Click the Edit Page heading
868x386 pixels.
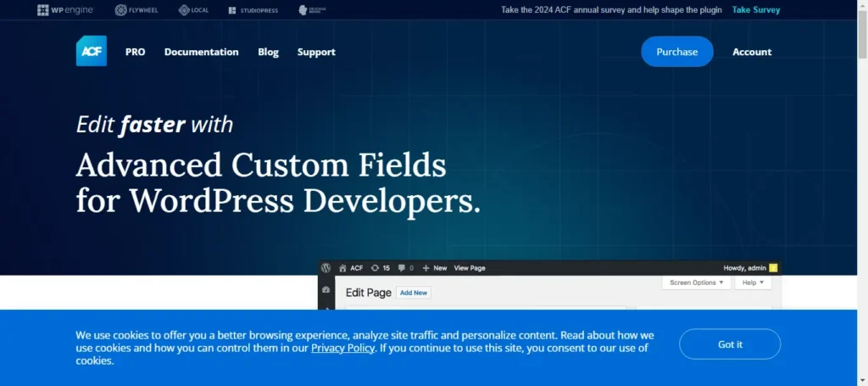pyautogui.click(x=368, y=293)
